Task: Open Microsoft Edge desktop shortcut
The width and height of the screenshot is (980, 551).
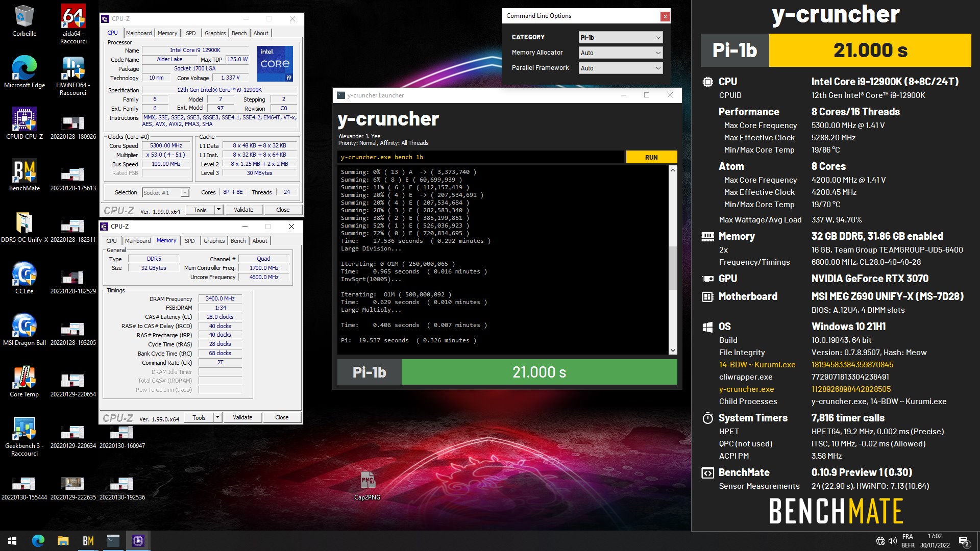Action: [x=24, y=72]
